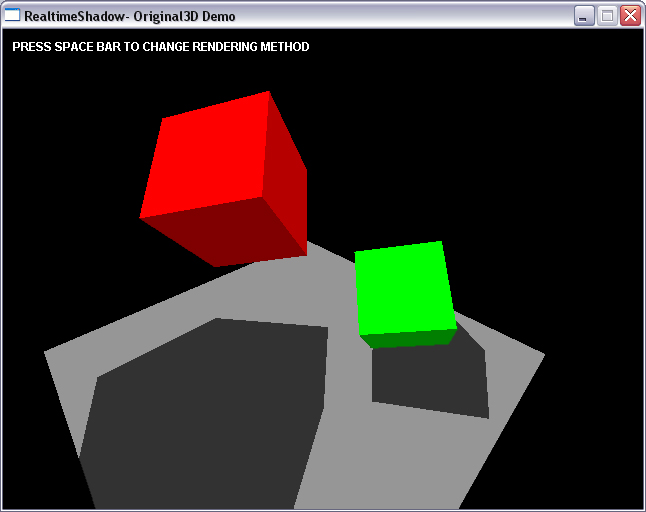Click the 'PRESS SPACE BAR TO CHANGE RENDERING METHOD' text
This screenshot has width=646, height=512.
pyautogui.click(x=161, y=47)
